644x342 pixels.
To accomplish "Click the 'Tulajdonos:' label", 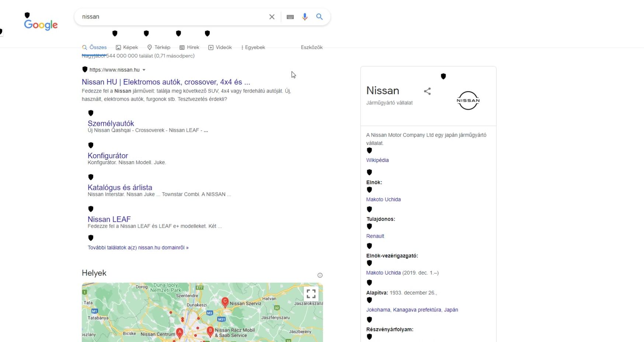I will (381, 219).
